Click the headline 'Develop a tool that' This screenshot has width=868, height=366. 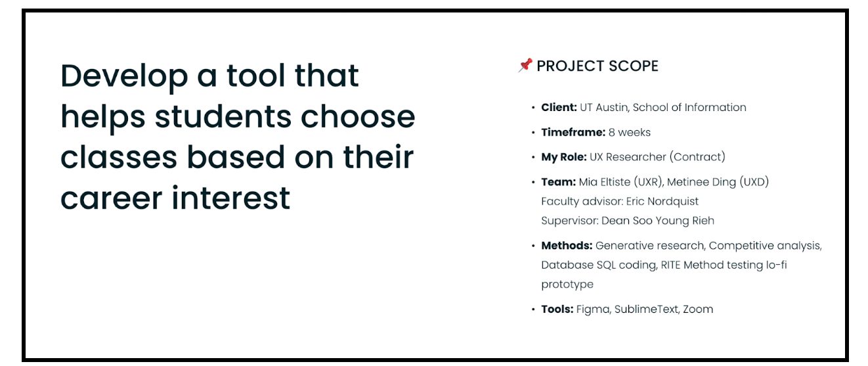[210, 76]
